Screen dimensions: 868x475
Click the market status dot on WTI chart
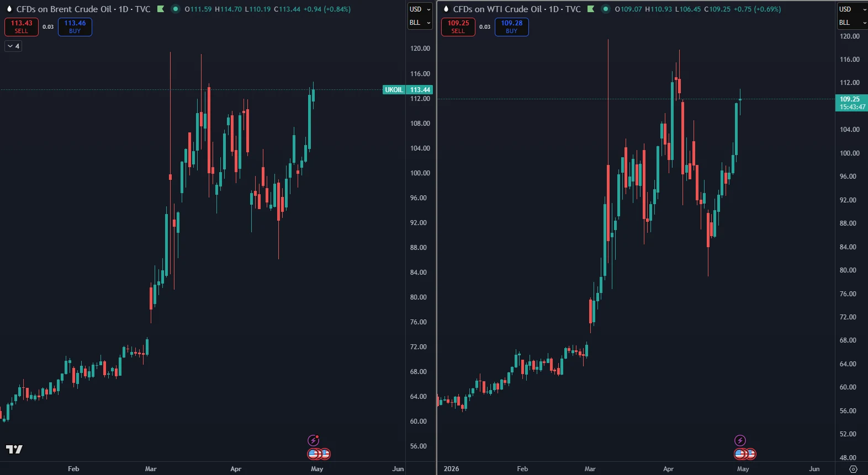[x=606, y=9]
